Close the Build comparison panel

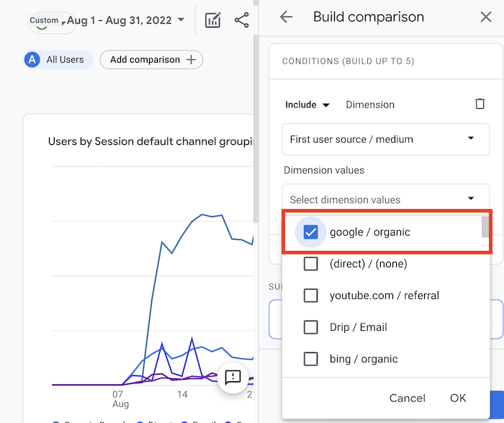tap(486, 17)
